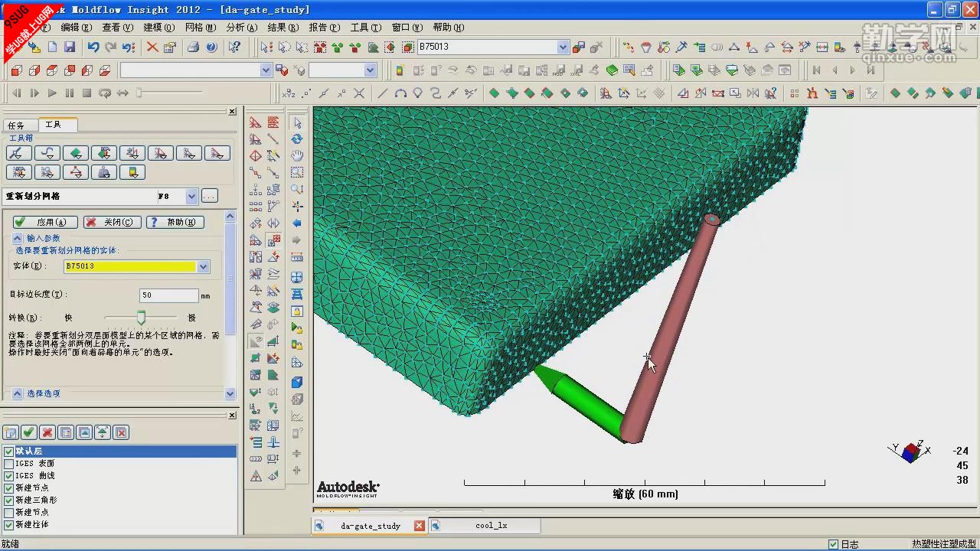The image size is (980, 551).
Task: Open the 网格 menu
Action: coord(201,28)
